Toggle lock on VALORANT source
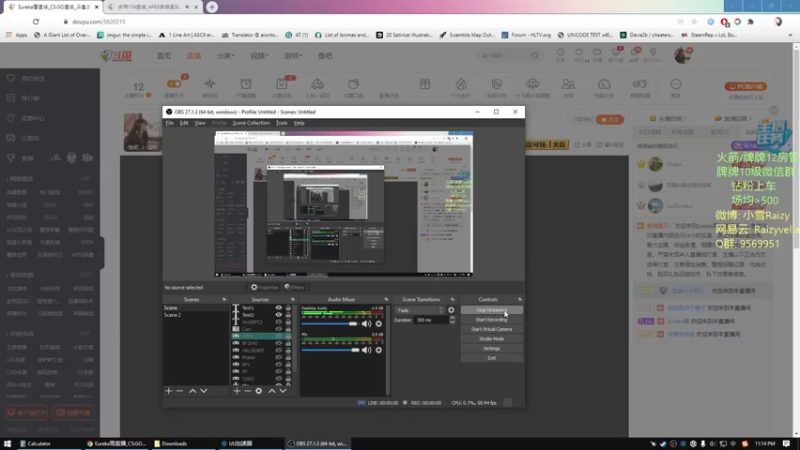Viewport: 800px width, 450px height. [x=288, y=351]
